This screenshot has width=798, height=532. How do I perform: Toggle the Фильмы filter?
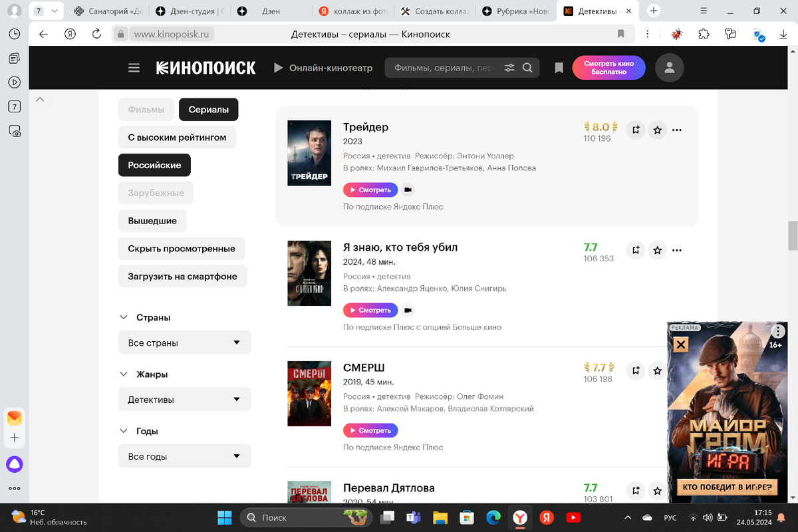146,110
